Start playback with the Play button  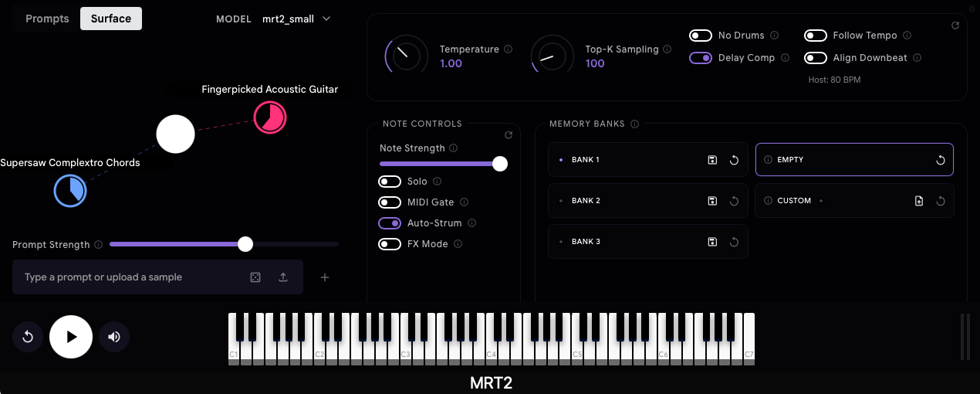[x=71, y=337]
